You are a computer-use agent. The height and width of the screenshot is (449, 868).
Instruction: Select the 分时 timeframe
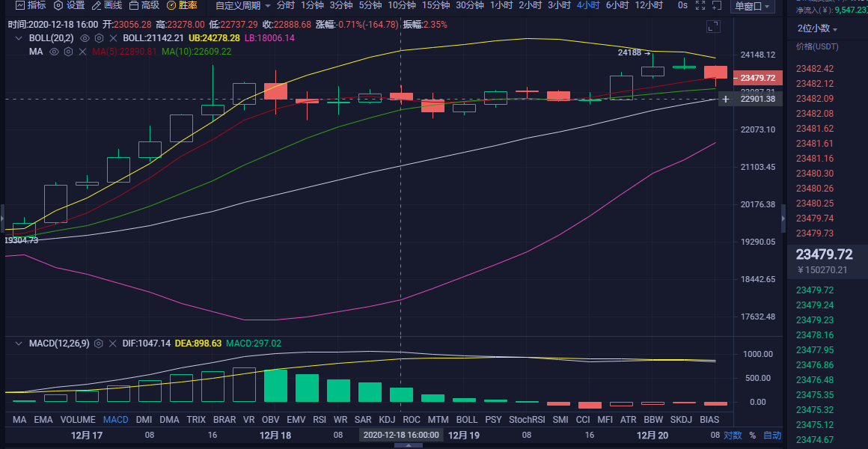point(286,5)
